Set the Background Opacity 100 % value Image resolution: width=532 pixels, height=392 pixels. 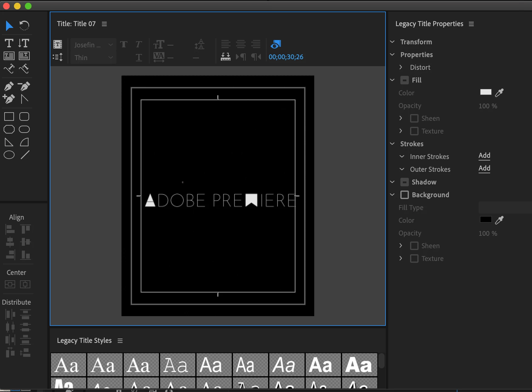[488, 233]
